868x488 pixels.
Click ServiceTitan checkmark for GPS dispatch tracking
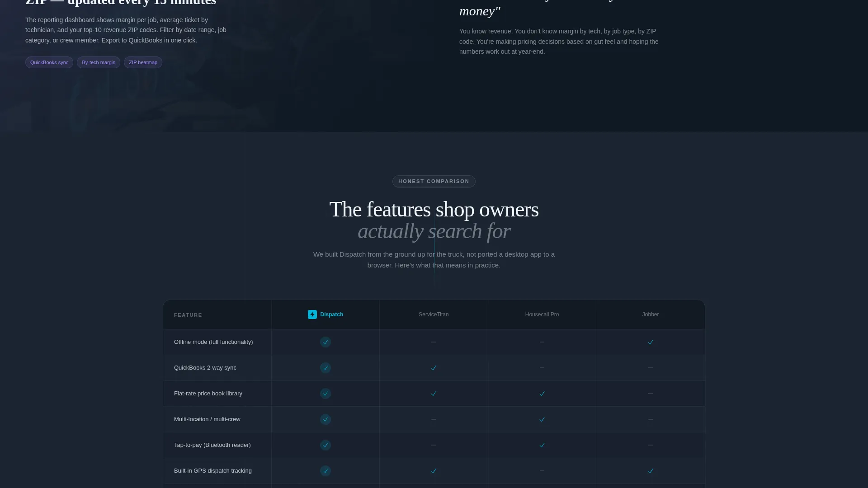[434, 471]
